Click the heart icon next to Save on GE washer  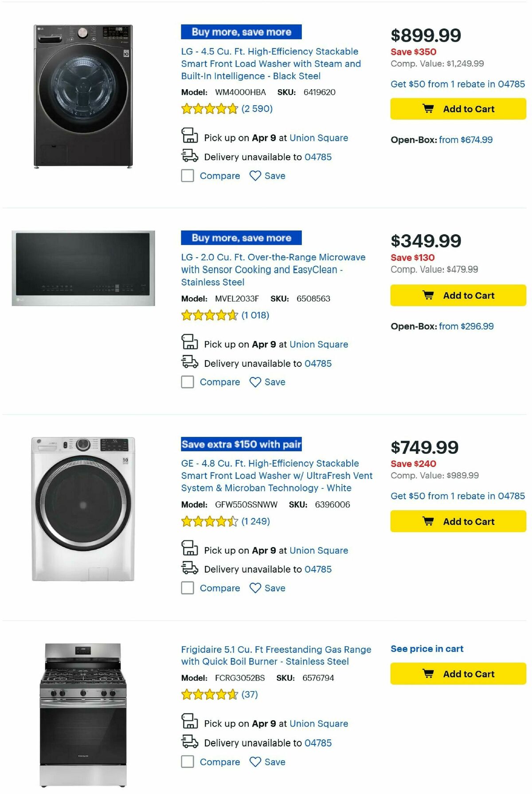pos(254,588)
